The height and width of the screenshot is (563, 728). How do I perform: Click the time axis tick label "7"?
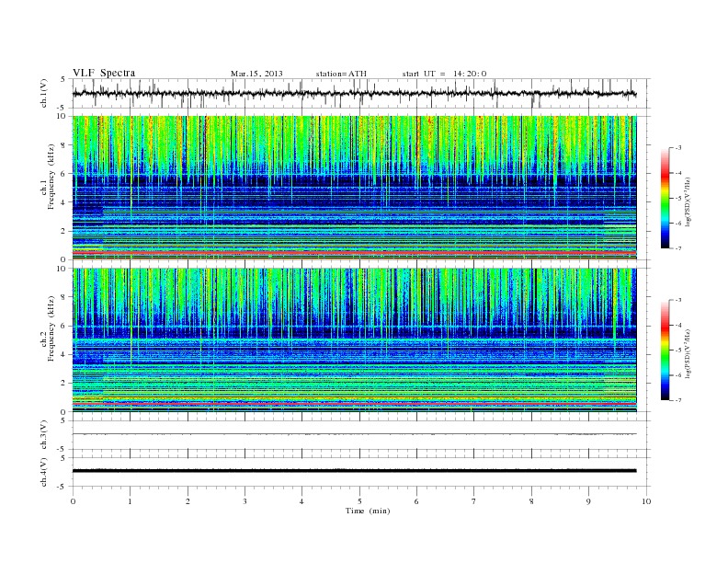tap(474, 501)
